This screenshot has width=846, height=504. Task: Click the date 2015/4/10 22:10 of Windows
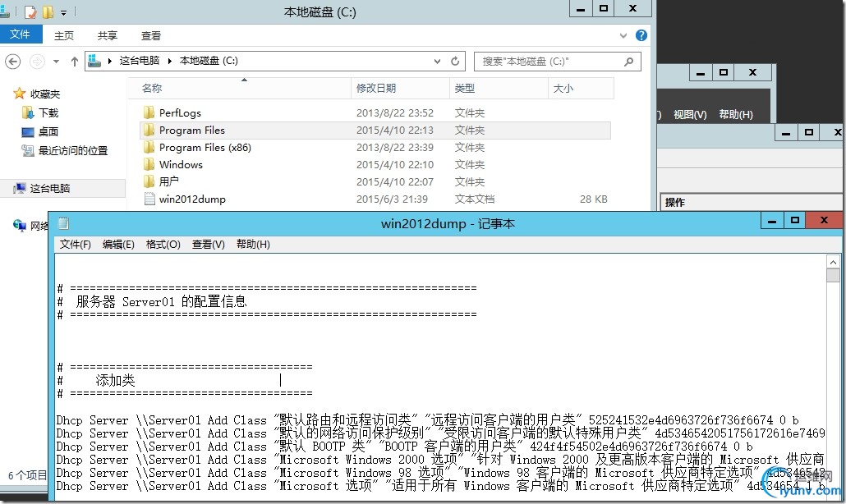point(395,164)
